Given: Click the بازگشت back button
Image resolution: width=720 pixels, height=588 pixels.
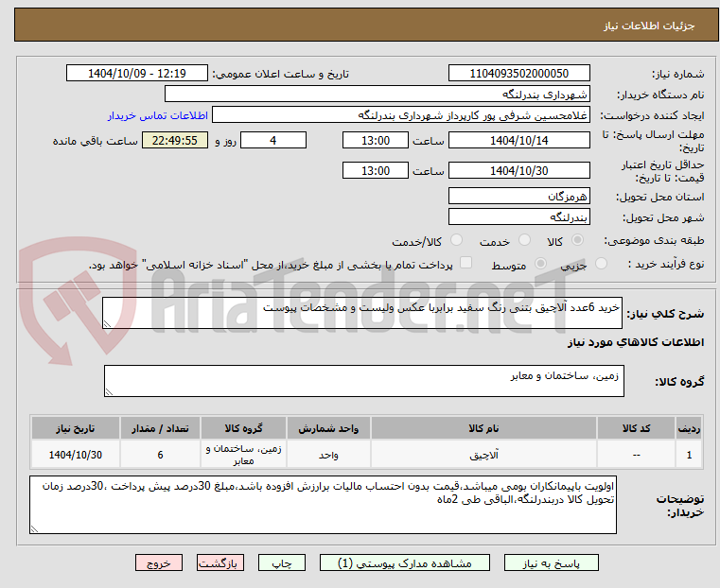Looking at the screenshot, I should pos(220,562).
